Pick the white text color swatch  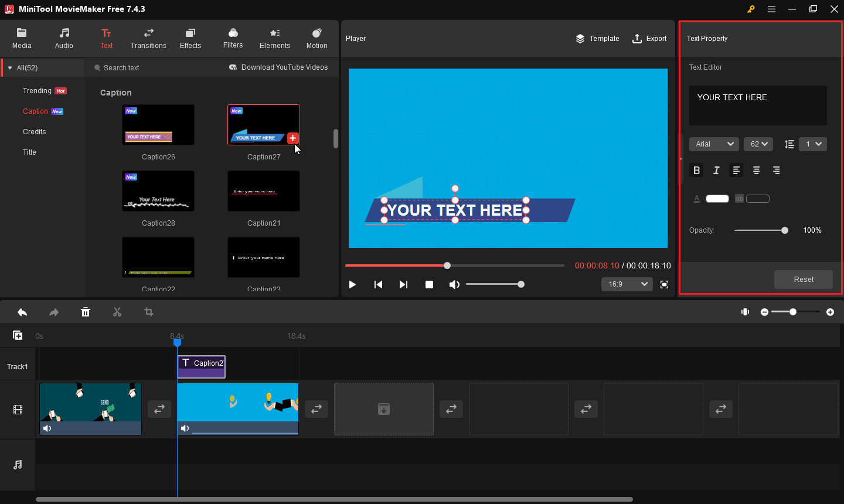pos(717,199)
